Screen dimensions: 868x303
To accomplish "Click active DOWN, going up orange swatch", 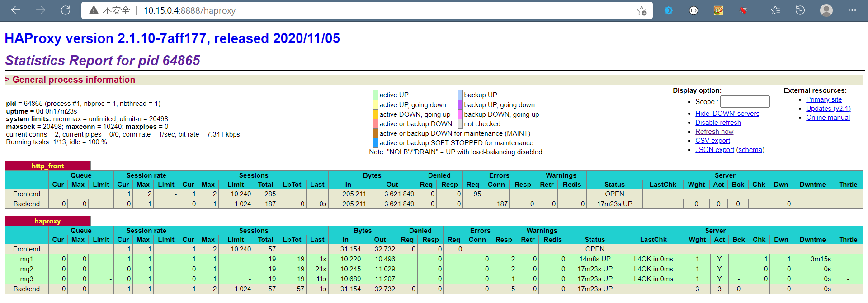I will pyautogui.click(x=375, y=114).
